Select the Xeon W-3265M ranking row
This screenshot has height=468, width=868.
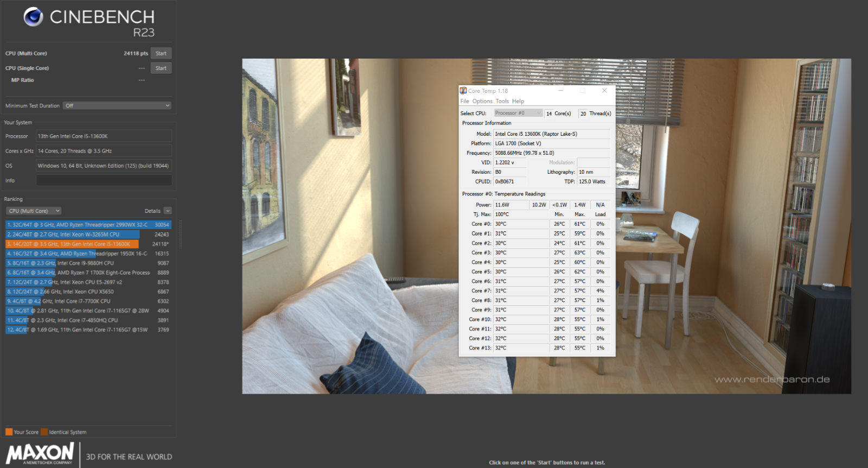click(x=88, y=235)
